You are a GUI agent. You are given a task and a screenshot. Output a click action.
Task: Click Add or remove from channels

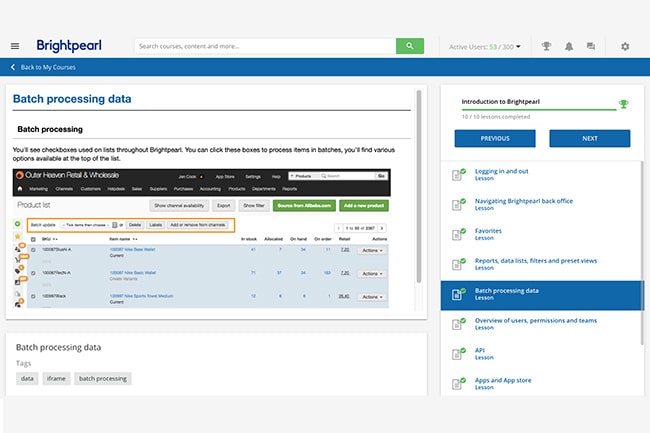pos(198,225)
